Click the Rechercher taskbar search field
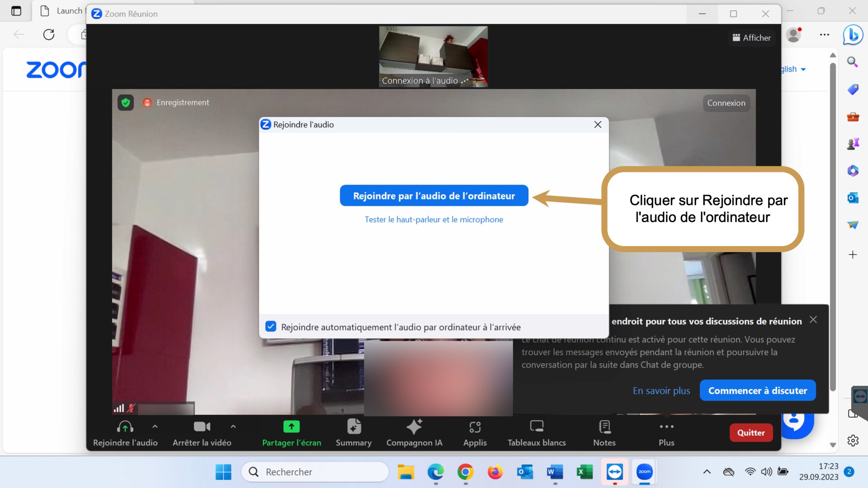Viewport: 868px width, 488px height. tap(315, 472)
